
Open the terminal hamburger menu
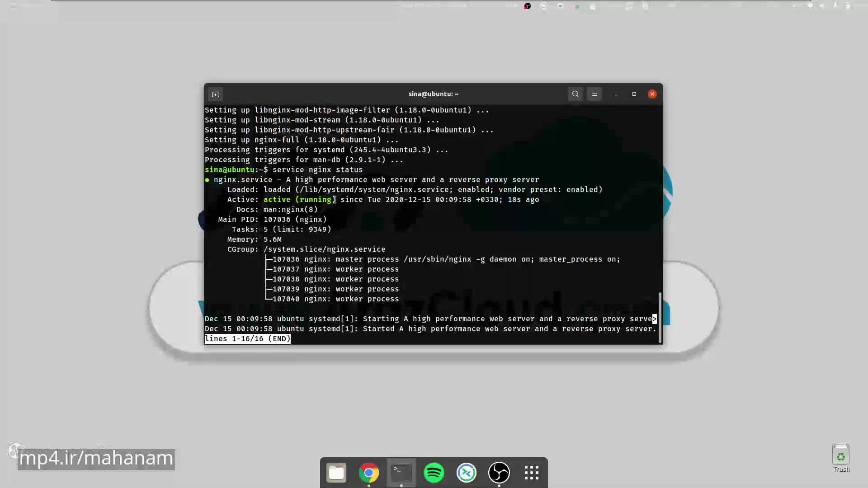click(594, 94)
